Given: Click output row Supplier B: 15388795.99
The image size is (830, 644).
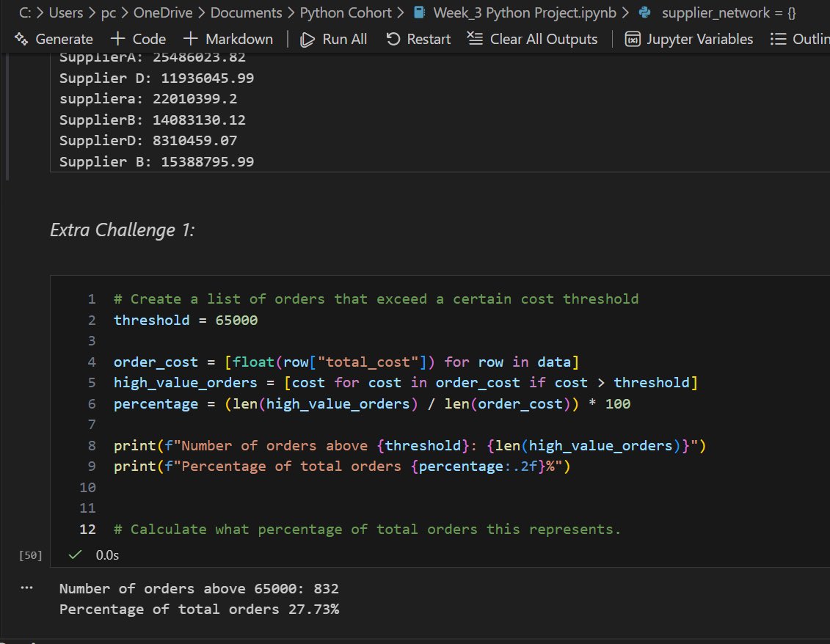Looking at the screenshot, I should 156,161.
